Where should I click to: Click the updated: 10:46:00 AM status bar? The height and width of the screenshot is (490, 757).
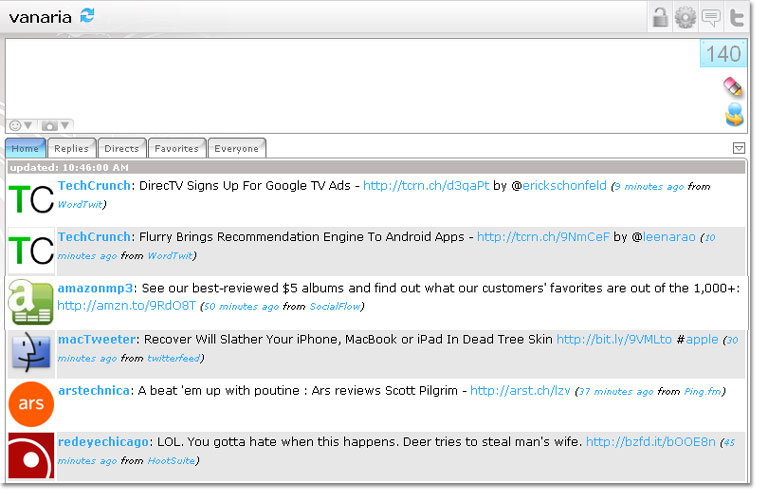pyautogui.click(x=376, y=168)
